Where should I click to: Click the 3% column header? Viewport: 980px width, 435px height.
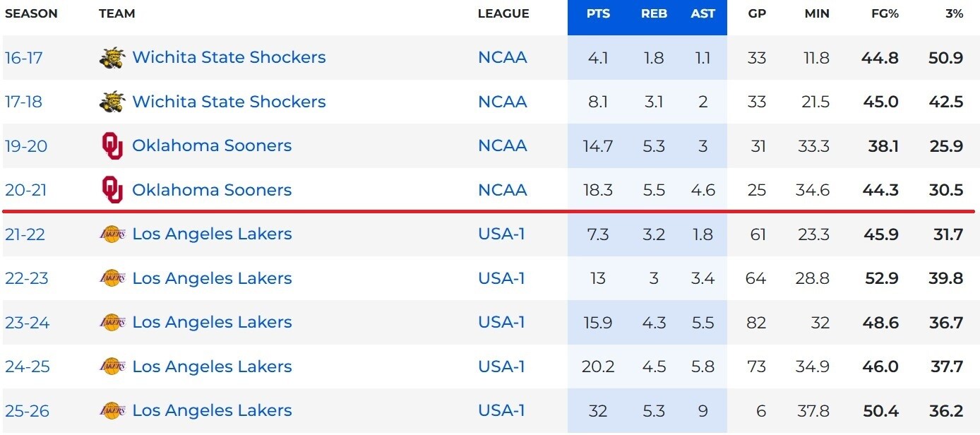(x=954, y=13)
